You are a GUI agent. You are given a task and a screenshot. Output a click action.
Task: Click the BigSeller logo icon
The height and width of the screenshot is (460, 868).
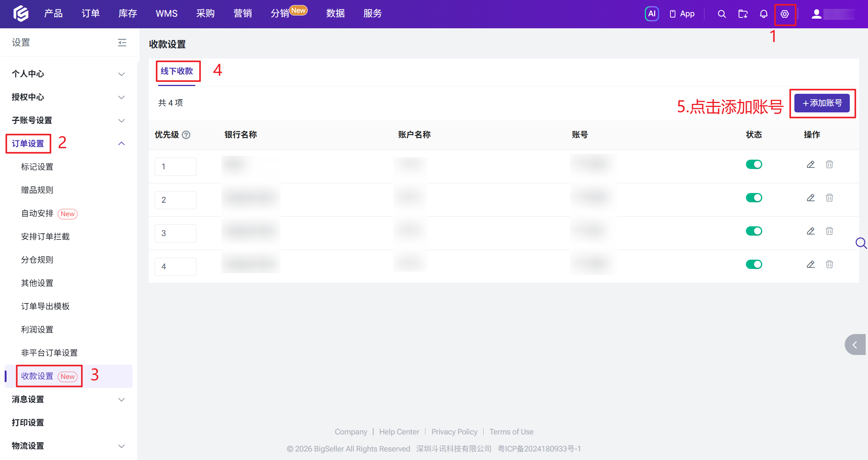pyautogui.click(x=21, y=14)
